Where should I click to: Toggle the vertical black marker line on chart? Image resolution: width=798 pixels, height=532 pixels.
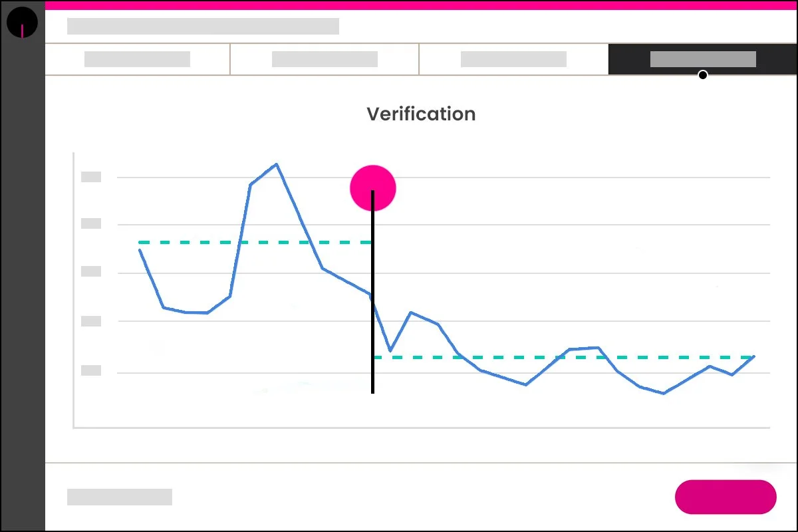pyautogui.click(x=372, y=293)
